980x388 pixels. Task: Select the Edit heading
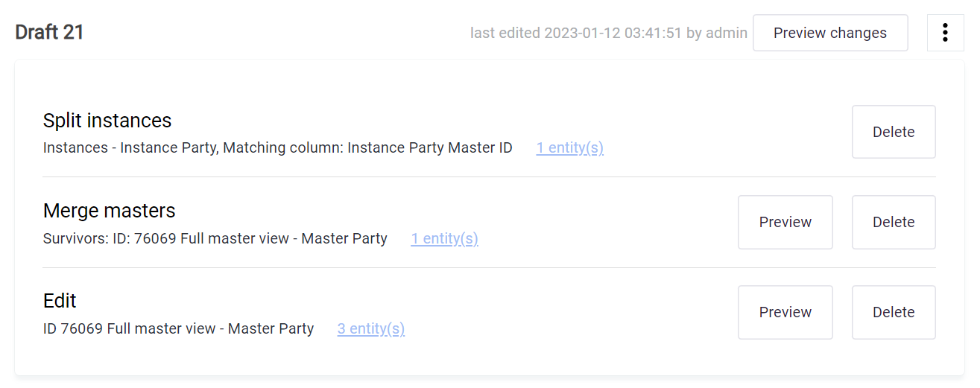pos(60,301)
